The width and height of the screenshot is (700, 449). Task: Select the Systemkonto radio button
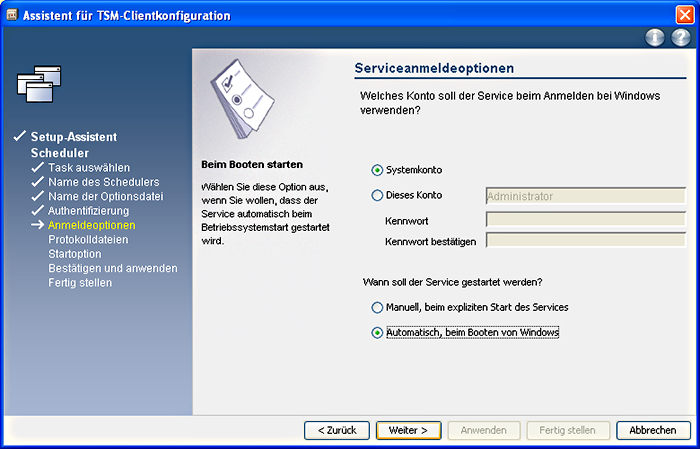pyautogui.click(x=377, y=170)
